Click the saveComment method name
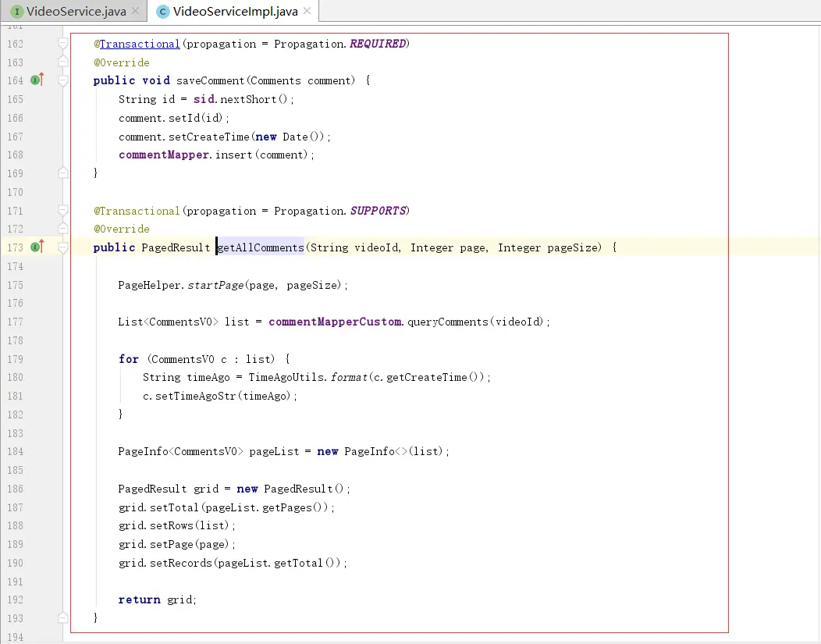This screenshot has width=821, height=644. tap(210, 80)
